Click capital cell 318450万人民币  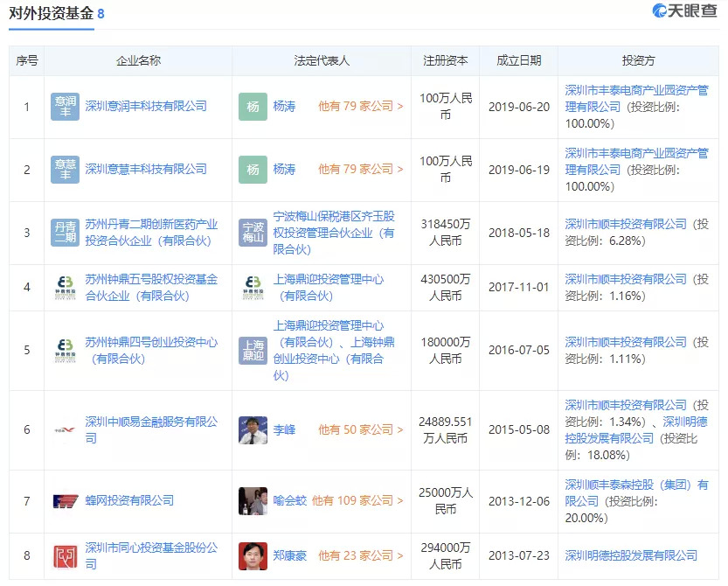(445, 233)
